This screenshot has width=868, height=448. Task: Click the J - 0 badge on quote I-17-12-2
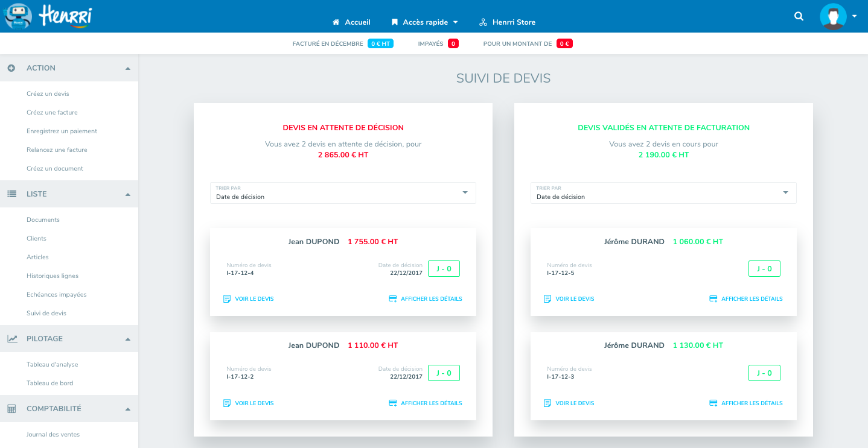(444, 373)
